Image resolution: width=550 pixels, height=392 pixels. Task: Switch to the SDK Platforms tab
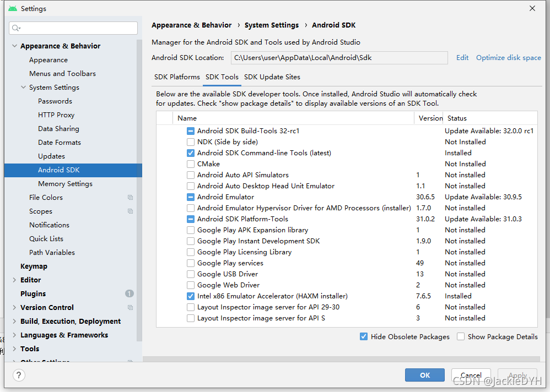[x=177, y=77]
